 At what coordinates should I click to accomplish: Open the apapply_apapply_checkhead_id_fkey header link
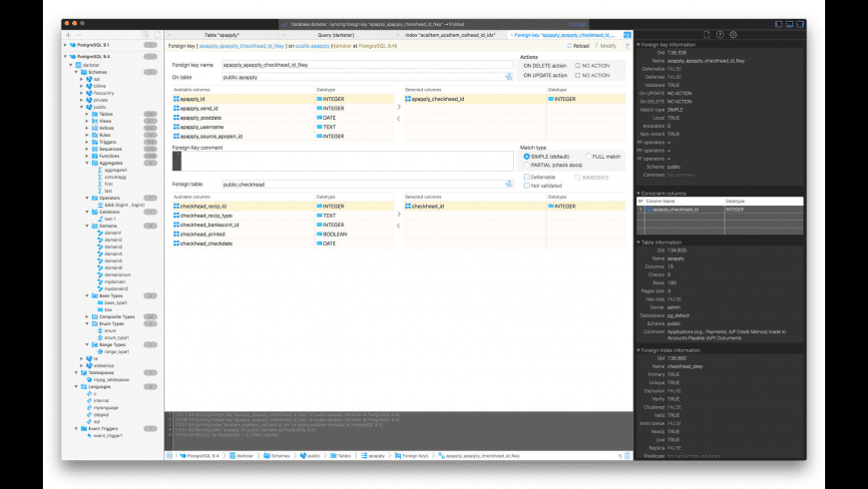241,46
